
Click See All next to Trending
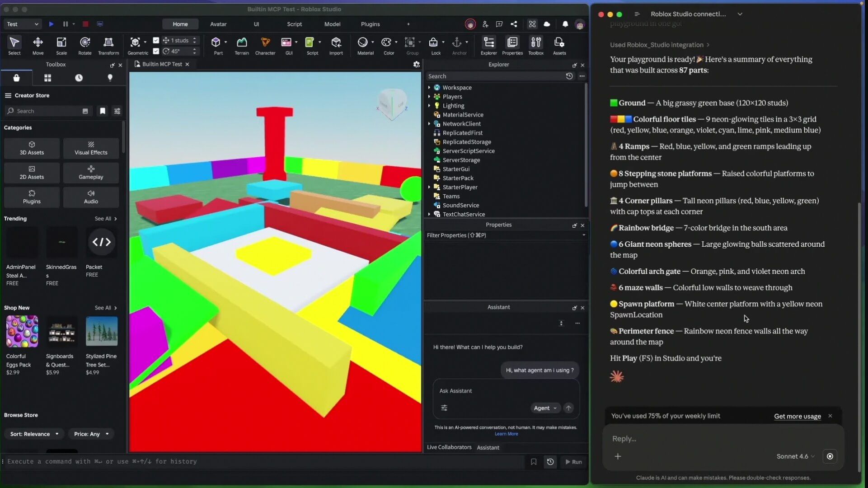pos(106,219)
